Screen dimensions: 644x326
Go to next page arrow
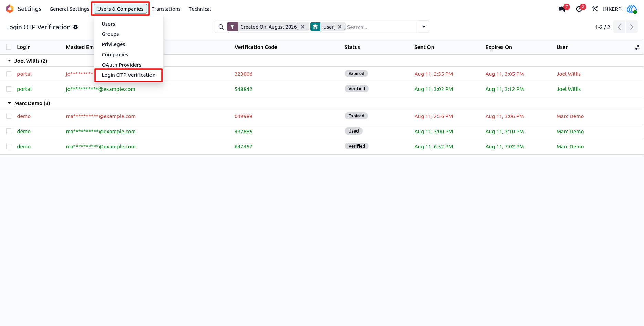[632, 27]
